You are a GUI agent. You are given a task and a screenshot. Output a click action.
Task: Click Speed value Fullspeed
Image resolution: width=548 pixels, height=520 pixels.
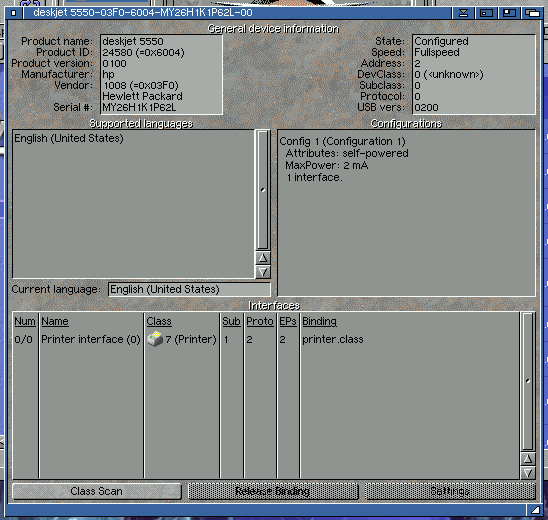click(437, 52)
